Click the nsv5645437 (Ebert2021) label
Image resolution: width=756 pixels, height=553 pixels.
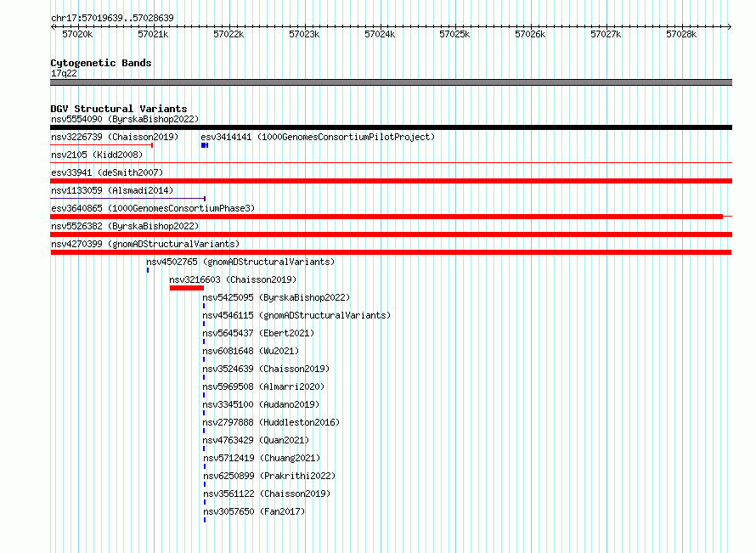258,333
